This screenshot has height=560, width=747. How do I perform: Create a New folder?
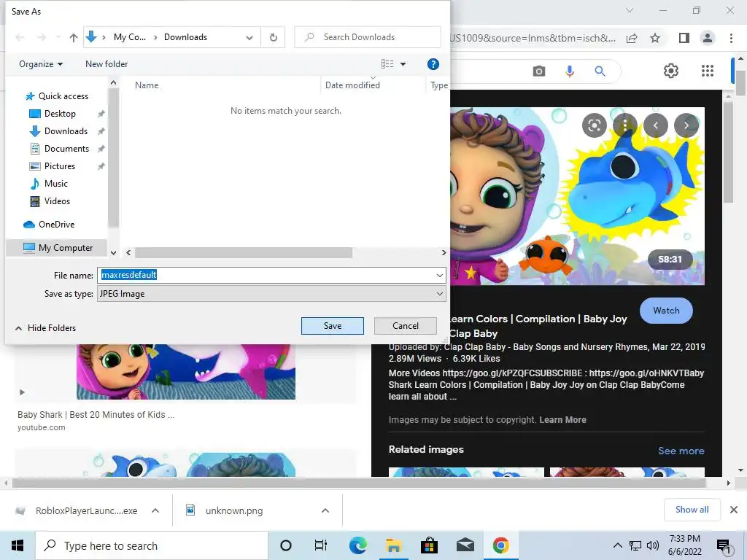pos(107,64)
